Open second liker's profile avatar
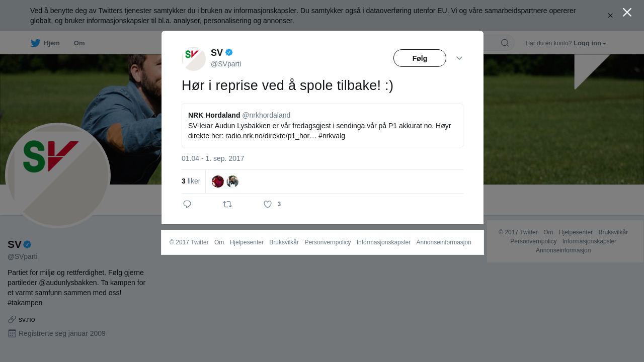This screenshot has height=362, width=644. (232, 182)
